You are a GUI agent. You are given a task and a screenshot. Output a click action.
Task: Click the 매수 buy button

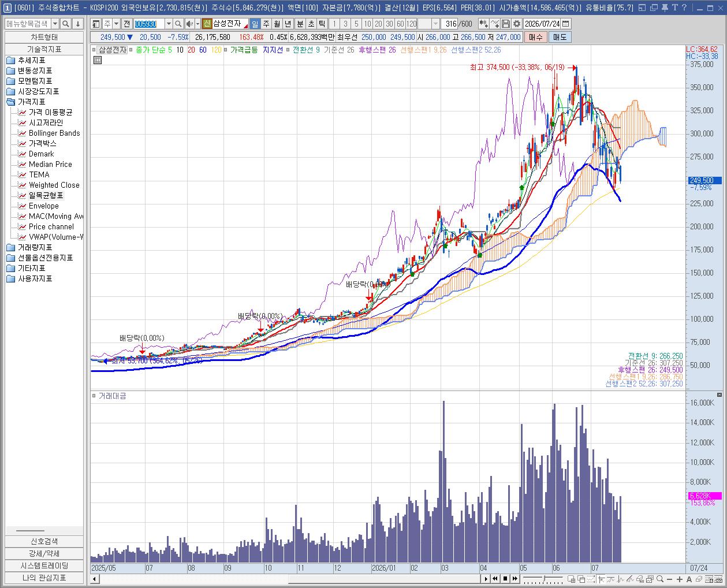click(x=535, y=37)
